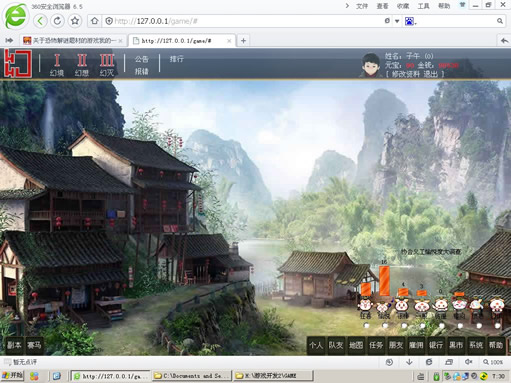Viewport: 511px width, 383px height.
Task: Open the 朋友 friends button
Action: click(x=396, y=345)
